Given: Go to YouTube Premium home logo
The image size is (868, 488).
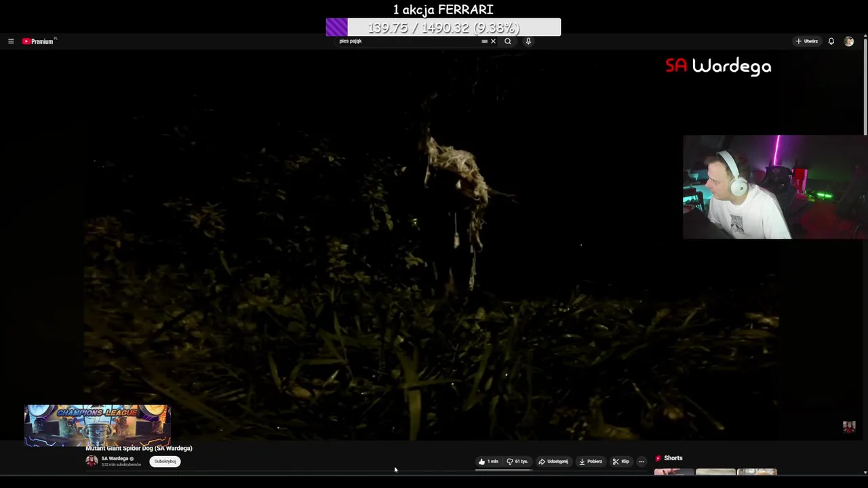Looking at the screenshot, I should 38,41.
